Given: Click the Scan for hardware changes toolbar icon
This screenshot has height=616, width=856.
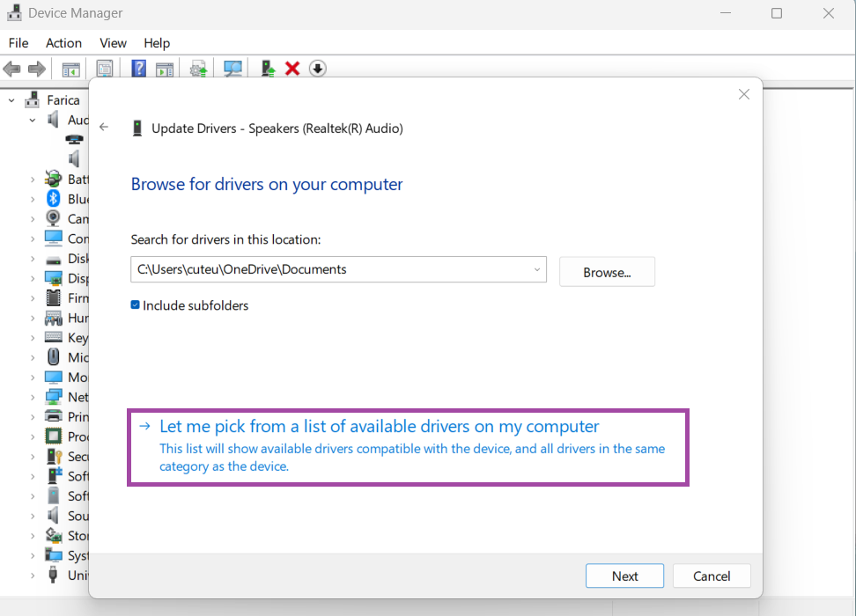Looking at the screenshot, I should coord(233,69).
